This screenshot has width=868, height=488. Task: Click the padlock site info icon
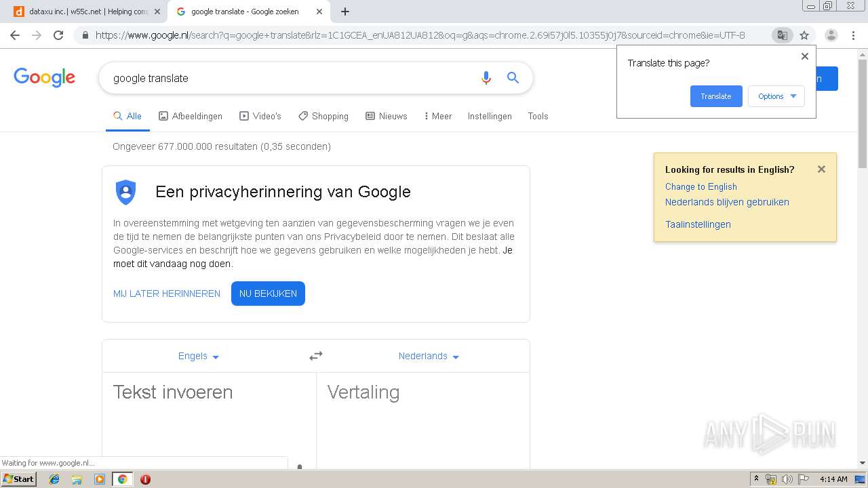click(x=85, y=35)
